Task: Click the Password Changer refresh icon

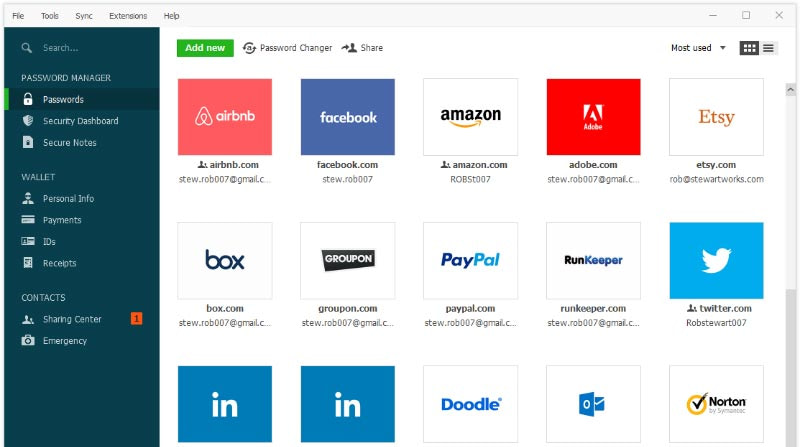Action: [249, 48]
